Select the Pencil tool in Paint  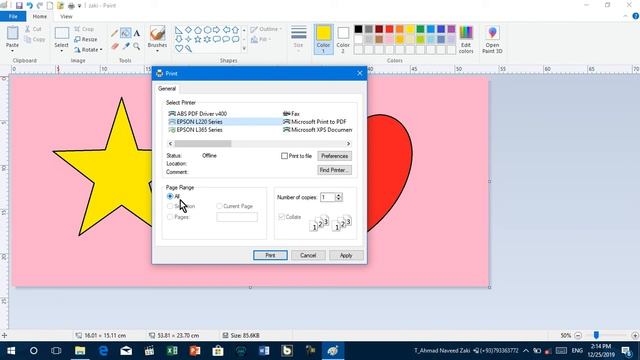pos(115,33)
